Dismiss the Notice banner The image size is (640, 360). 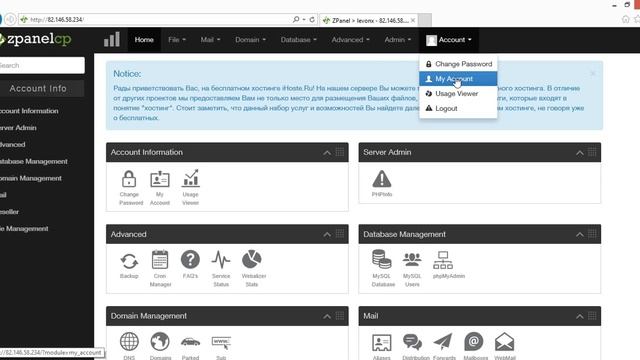[593, 73]
